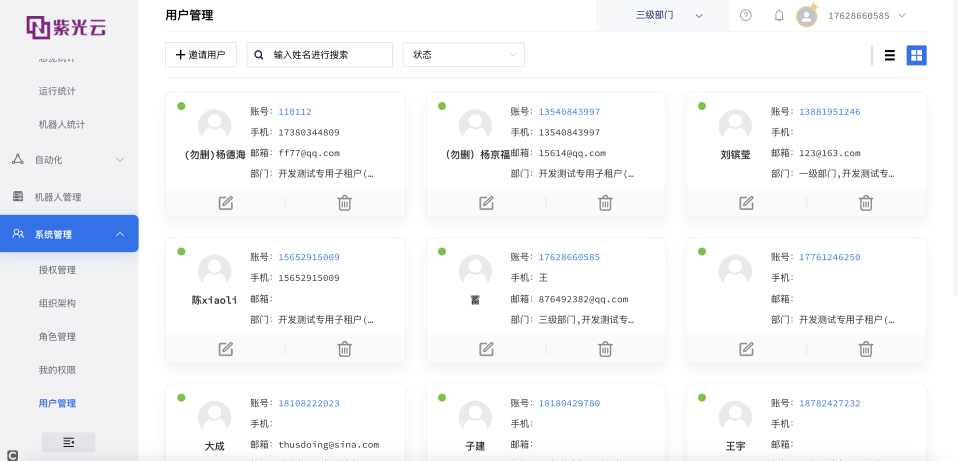Click the 邀请用户 button
Image resolution: width=958 pixels, height=461 pixels.
click(200, 55)
